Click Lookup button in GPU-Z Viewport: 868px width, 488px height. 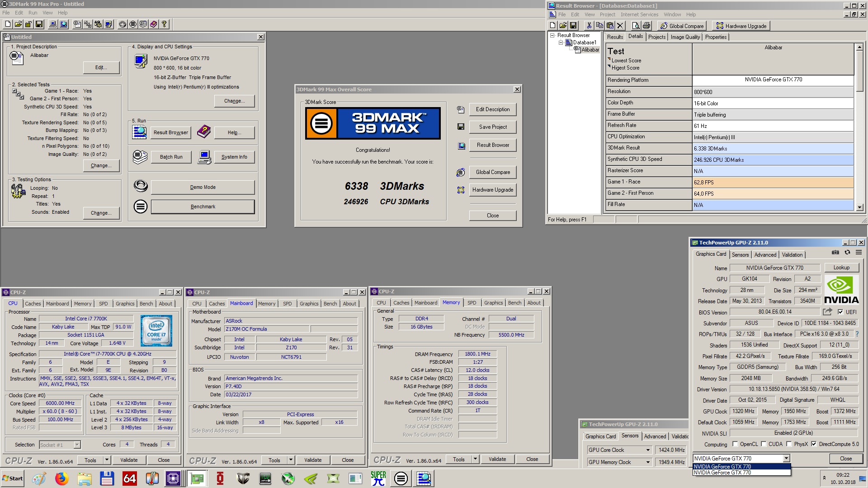click(841, 267)
